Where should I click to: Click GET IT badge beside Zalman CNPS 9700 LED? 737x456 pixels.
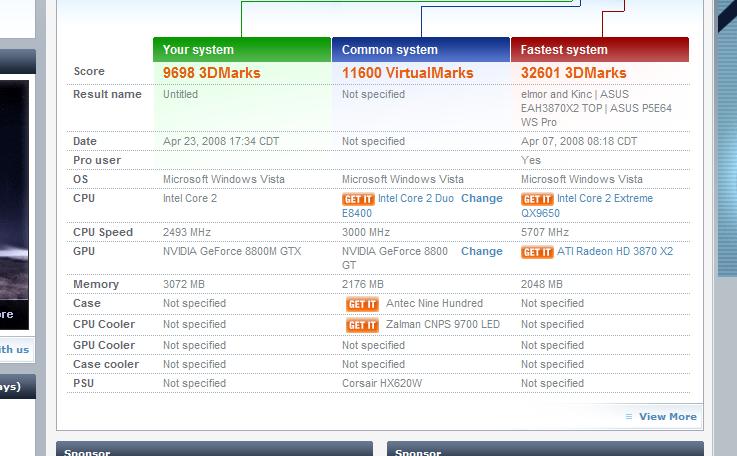tap(362, 325)
